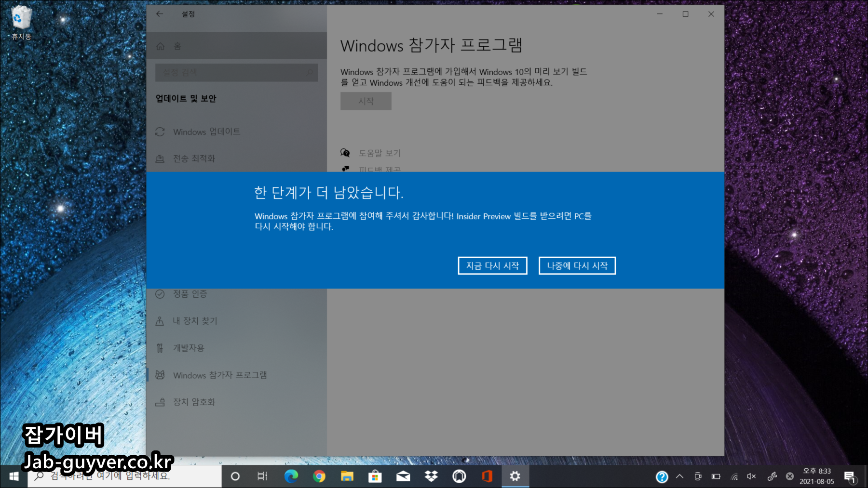This screenshot has height=488, width=868.
Task: Click the battery status tray icon
Action: [716, 476]
